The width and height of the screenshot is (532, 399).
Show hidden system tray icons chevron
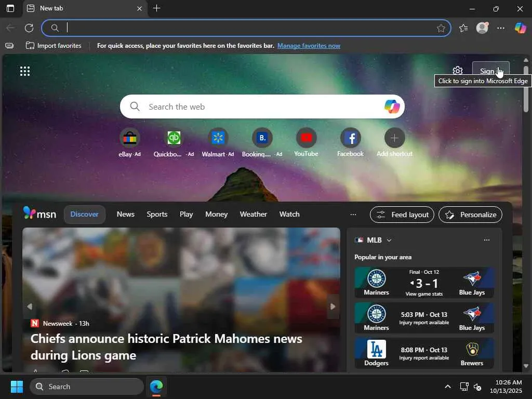448,387
